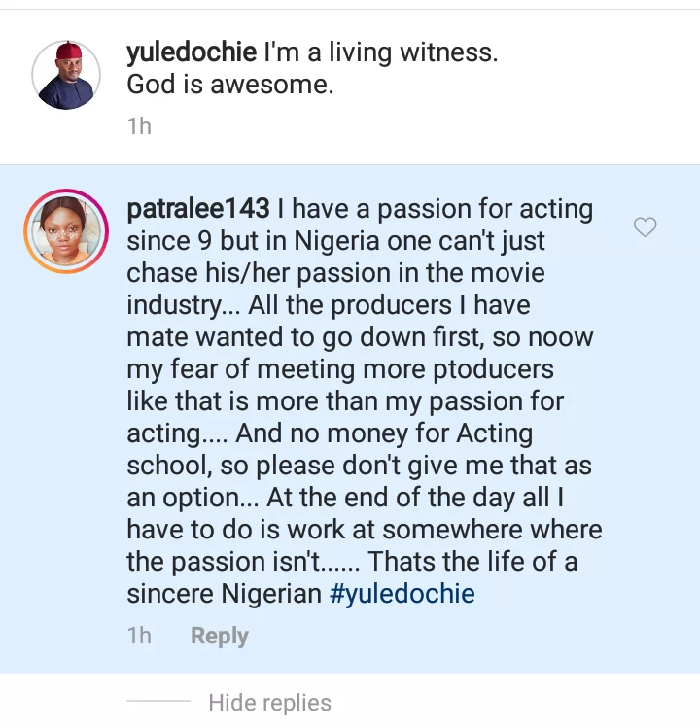Click the horizontal line beside Hide replies
Screen dimensions: 700x728
158,702
